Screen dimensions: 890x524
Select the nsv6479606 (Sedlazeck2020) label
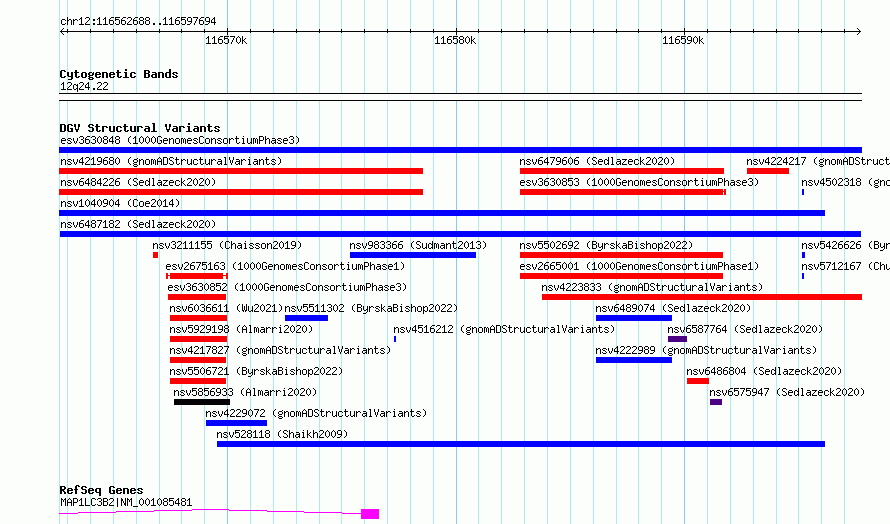pyautogui.click(x=597, y=161)
